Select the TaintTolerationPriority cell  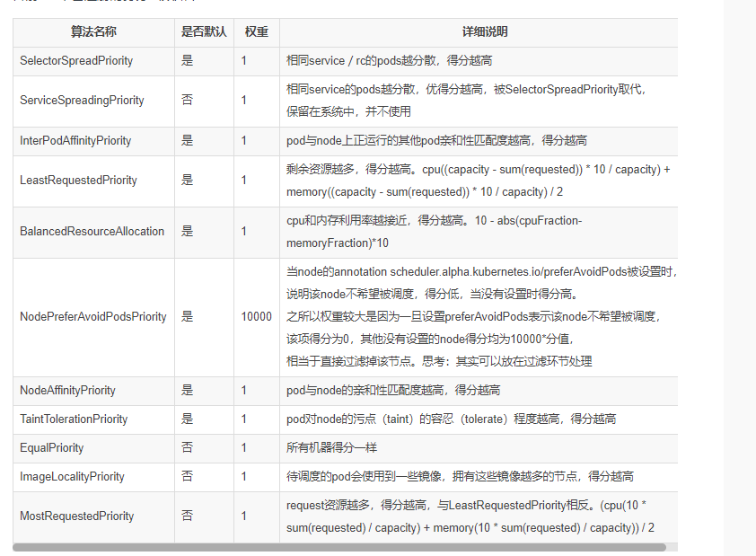(93, 419)
